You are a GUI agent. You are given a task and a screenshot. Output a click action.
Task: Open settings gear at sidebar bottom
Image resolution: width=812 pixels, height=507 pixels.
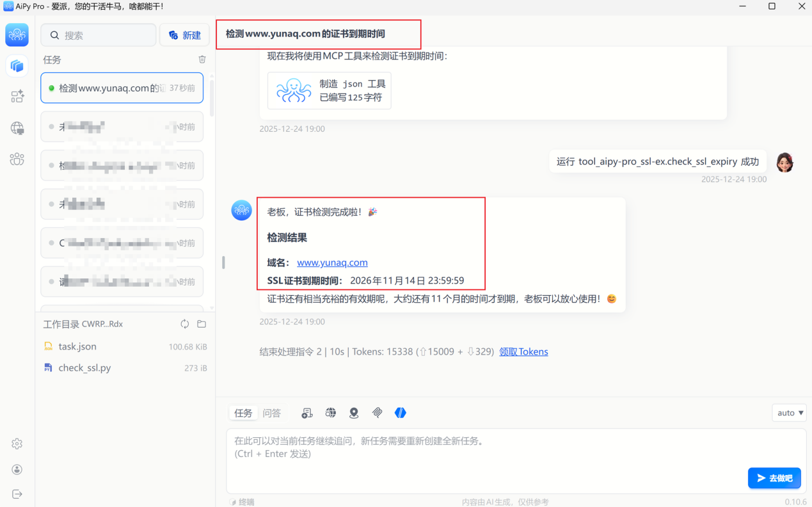pyautogui.click(x=17, y=444)
